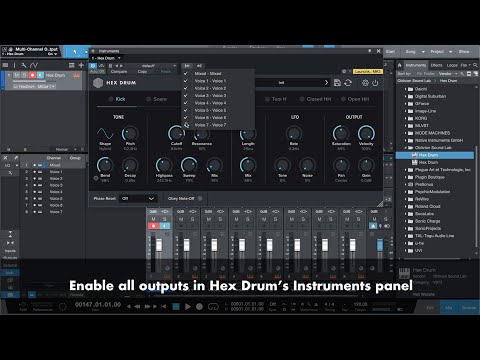Add a track with the plus icon
Image resolution: width=480 pixels, height=360 pixels.
(x=81, y=65)
